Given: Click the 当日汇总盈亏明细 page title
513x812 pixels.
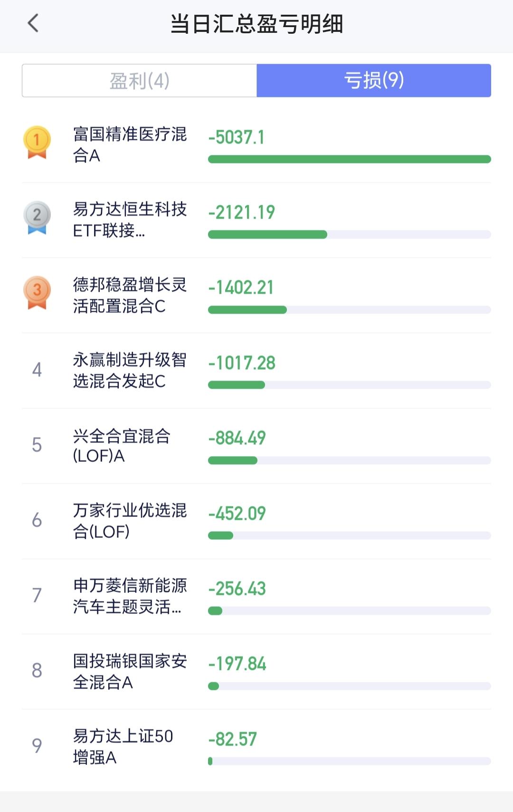Looking at the screenshot, I should pos(256,24).
